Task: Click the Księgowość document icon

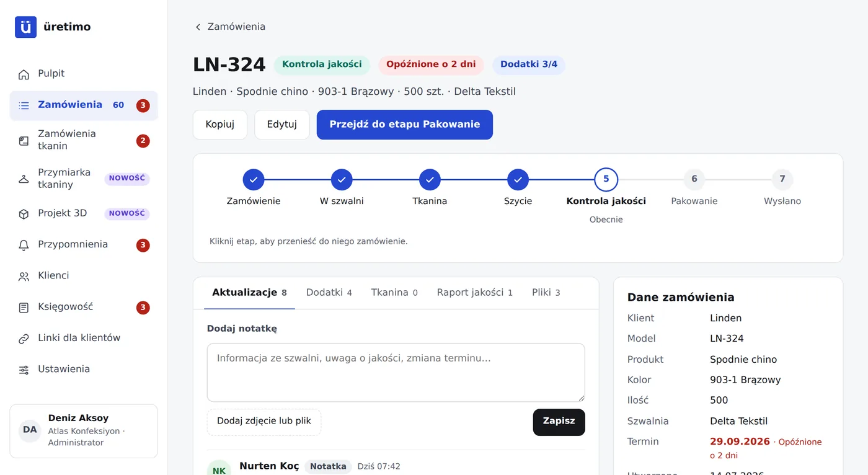Action: point(24,308)
